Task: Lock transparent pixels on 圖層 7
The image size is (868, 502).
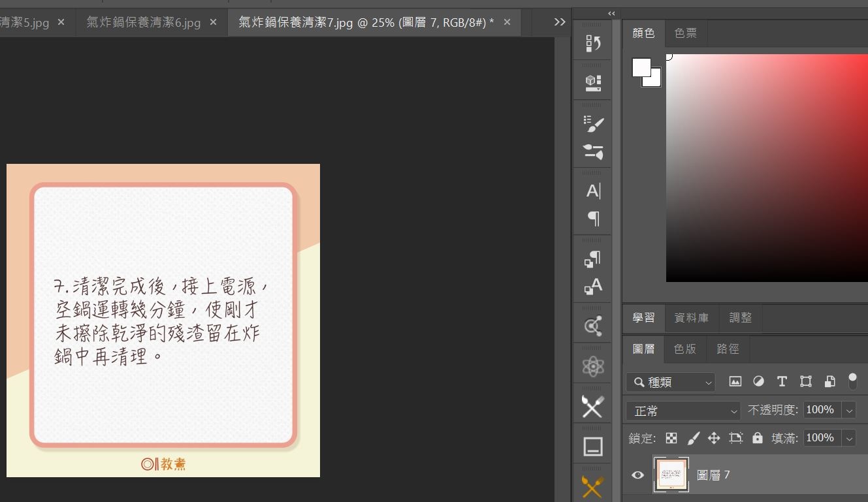Action: coord(671,437)
